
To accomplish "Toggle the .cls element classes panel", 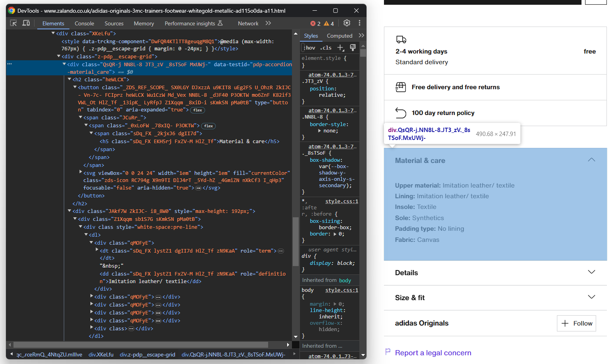I will (326, 48).
